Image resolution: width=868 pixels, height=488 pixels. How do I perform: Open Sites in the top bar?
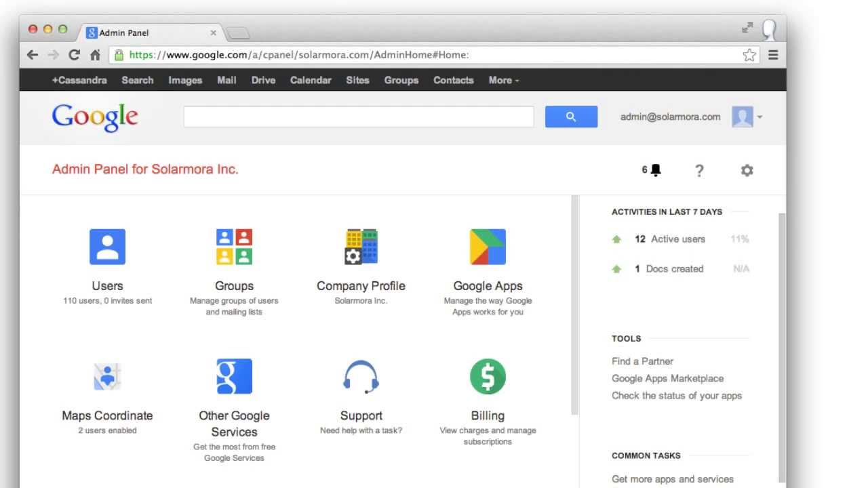tap(357, 80)
